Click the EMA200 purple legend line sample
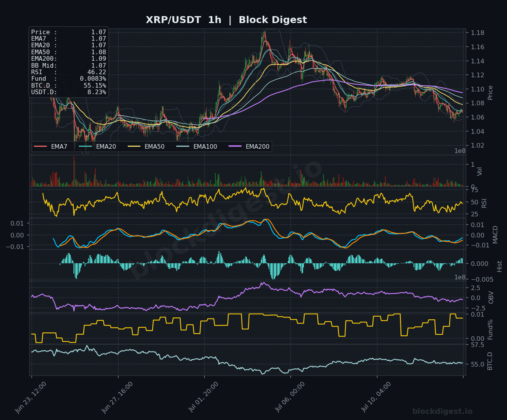Viewport: 507px width, 420px height. tap(235, 146)
